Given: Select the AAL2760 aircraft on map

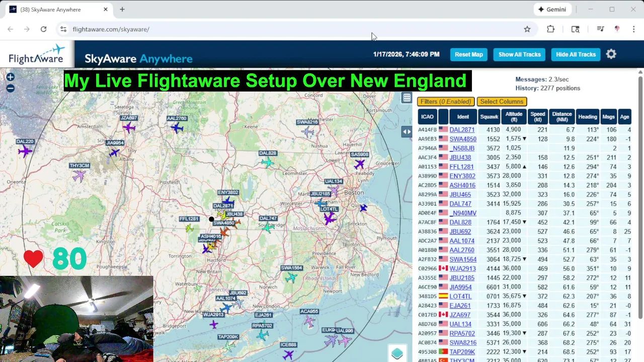Looking at the screenshot, I should pyautogui.click(x=177, y=128).
